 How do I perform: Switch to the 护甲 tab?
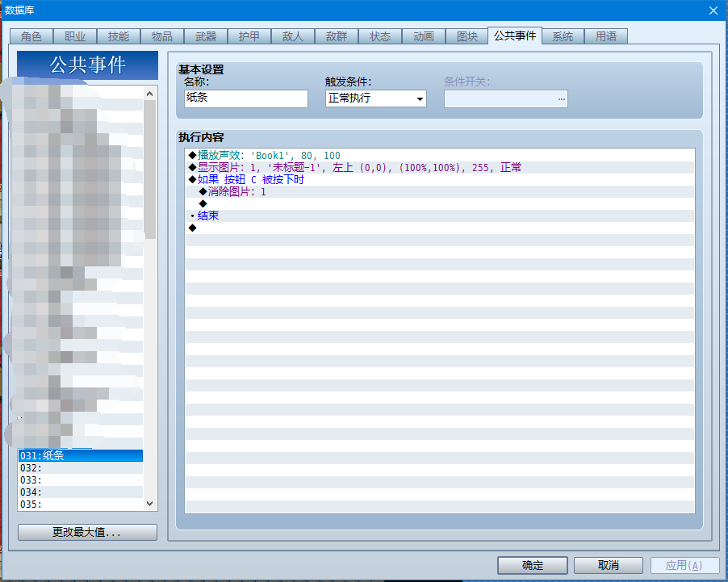[x=249, y=36]
